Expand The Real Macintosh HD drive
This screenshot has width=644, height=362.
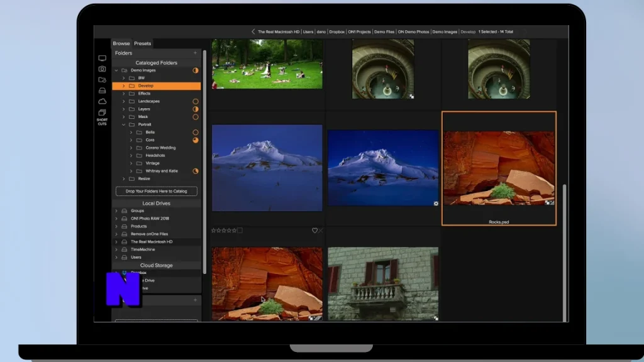[116, 242]
